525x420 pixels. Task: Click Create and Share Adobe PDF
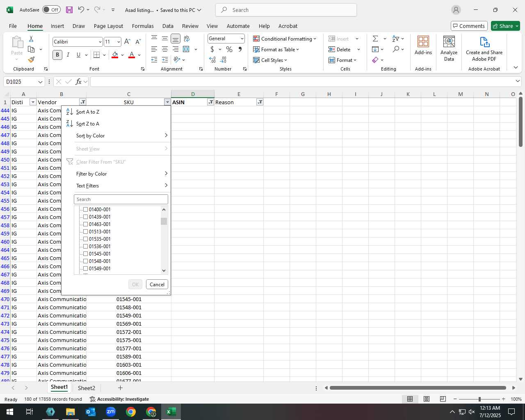(x=484, y=48)
